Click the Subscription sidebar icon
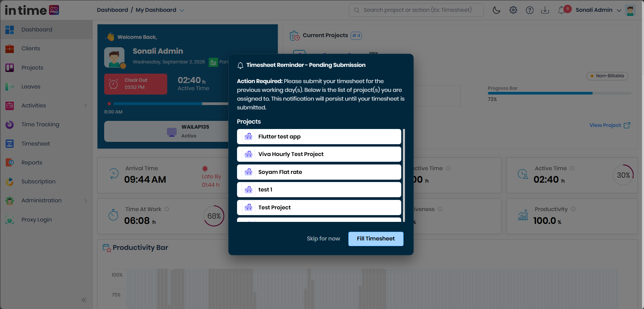 (x=10, y=182)
